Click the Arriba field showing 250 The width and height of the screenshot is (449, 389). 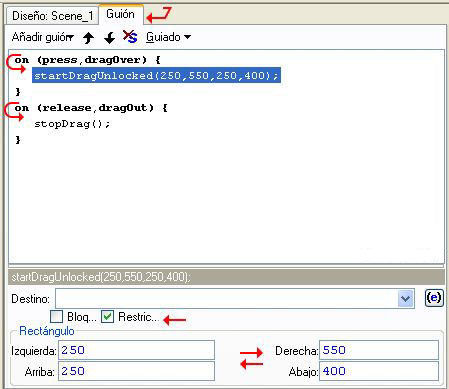136,371
